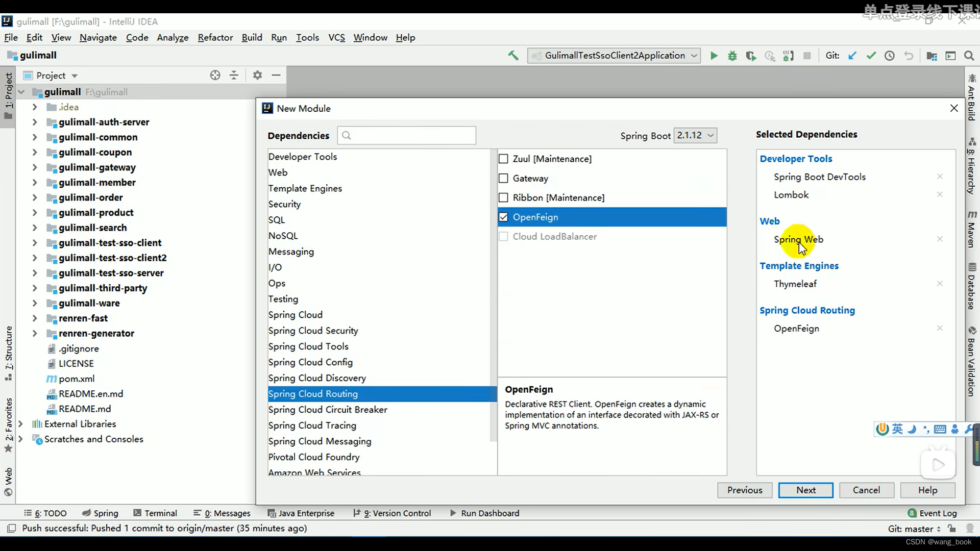The height and width of the screenshot is (551, 980).
Task: Expand the renren-fast module
Action: coord(34,318)
